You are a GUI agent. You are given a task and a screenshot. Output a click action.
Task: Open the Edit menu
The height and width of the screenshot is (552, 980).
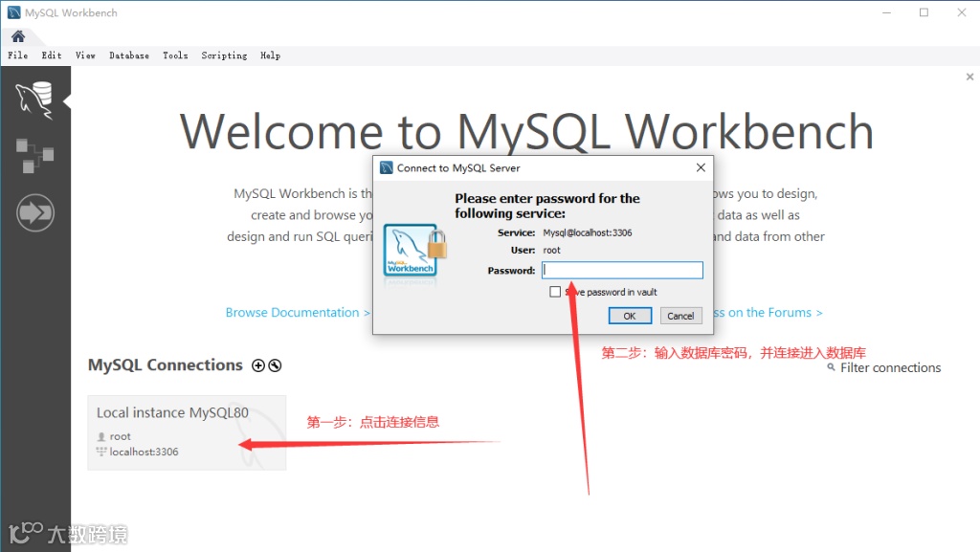click(52, 55)
